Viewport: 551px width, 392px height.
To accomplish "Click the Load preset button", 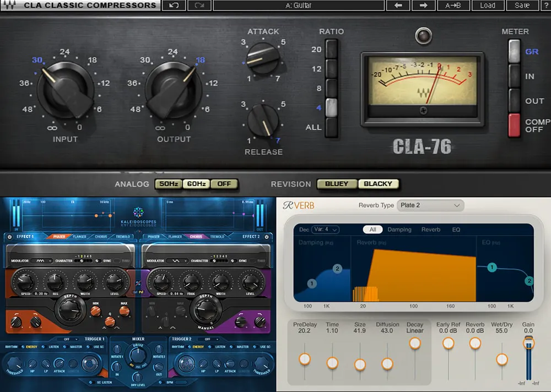I will (488, 6).
